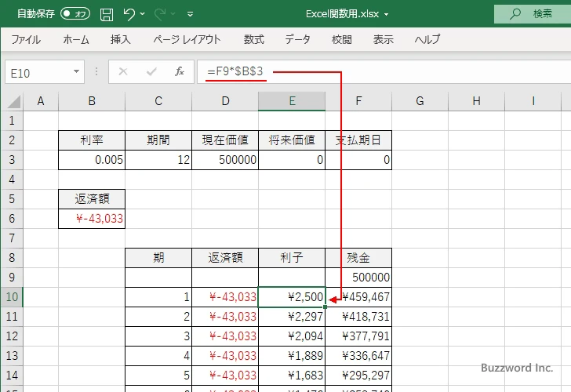Click cell with value ¥2,297
This screenshot has width=571, height=392.
[292, 317]
